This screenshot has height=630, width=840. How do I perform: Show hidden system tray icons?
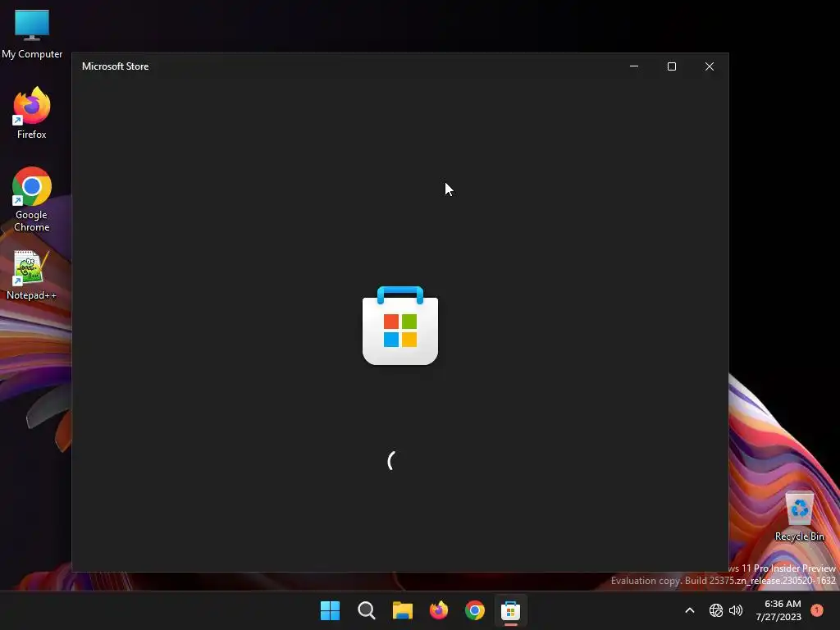690,610
